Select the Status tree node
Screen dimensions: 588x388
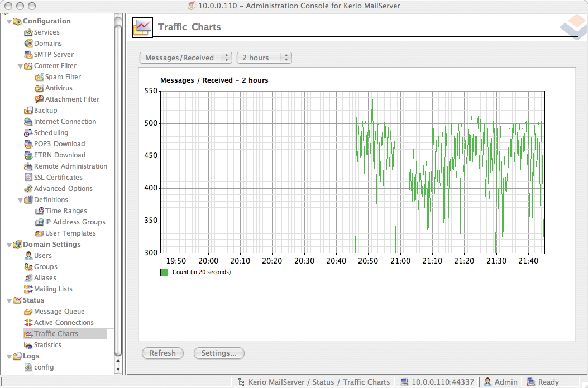(x=34, y=300)
